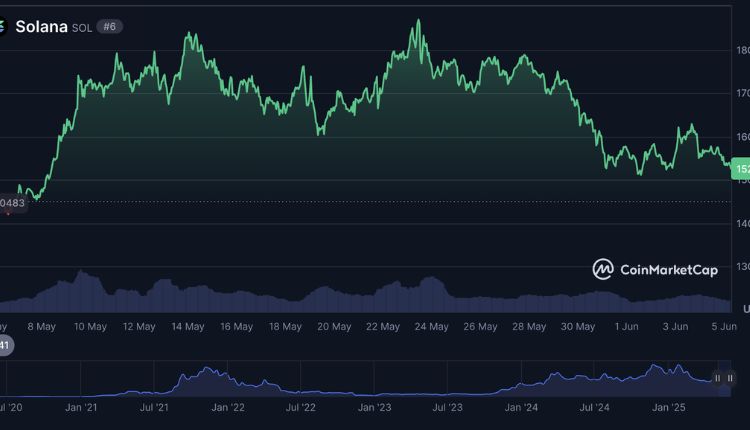
Task: Click the 0483 starting price label
Action: pyautogui.click(x=13, y=203)
